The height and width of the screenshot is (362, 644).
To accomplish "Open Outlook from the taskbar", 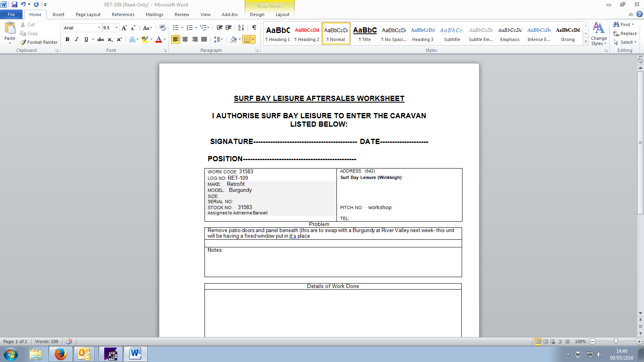I will tap(84, 354).
